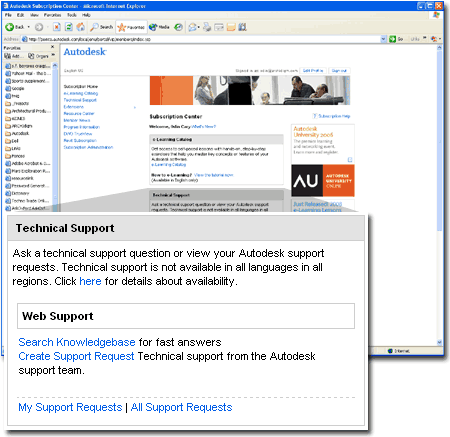Click the AU Autodesk University Online banner
Viewport: 450px width, 437px height.
(323, 181)
